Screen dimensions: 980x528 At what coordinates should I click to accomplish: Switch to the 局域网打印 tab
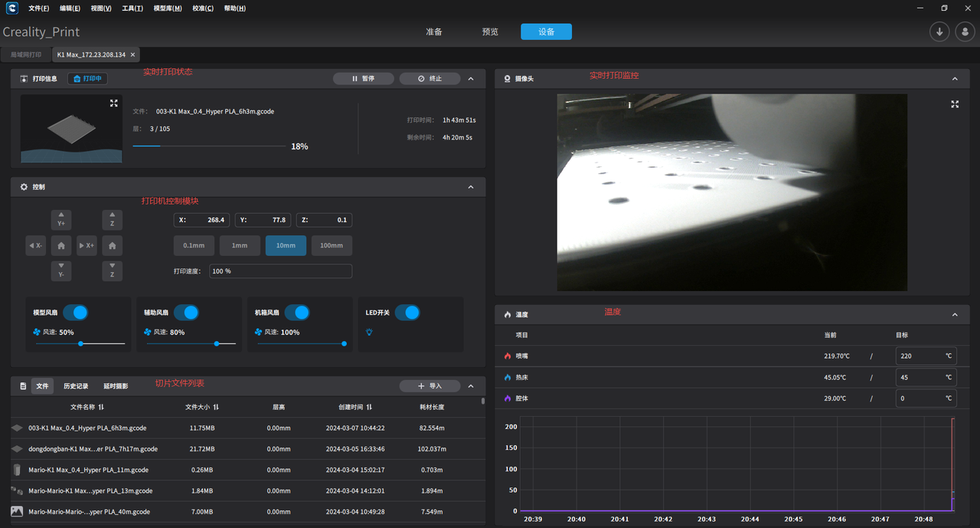[x=26, y=55]
